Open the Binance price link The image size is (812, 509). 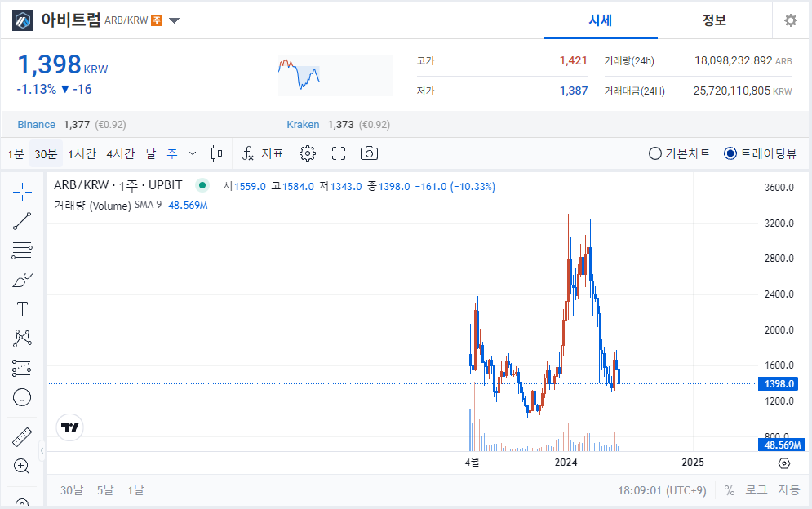36,124
